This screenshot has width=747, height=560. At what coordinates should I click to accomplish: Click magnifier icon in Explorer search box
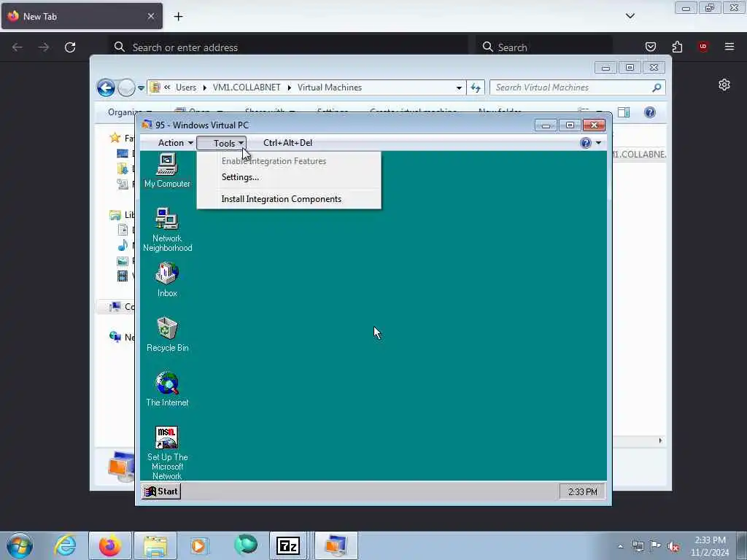(657, 87)
